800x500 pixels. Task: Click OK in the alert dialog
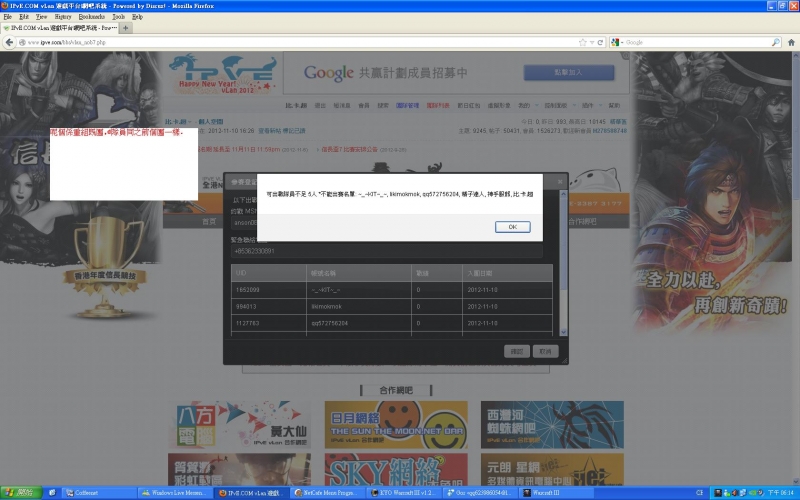coord(512,227)
